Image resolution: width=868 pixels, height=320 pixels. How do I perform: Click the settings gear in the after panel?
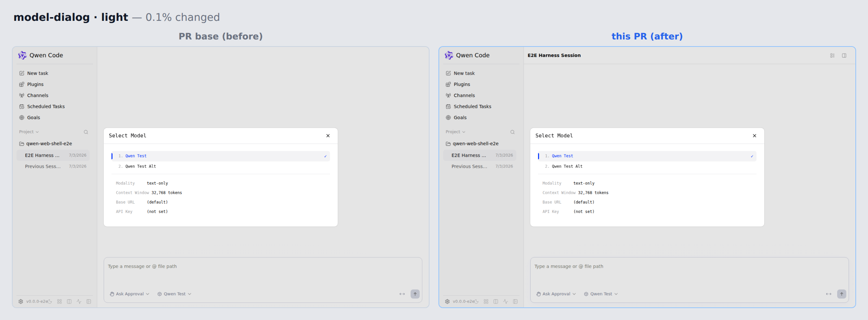(x=447, y=301)
